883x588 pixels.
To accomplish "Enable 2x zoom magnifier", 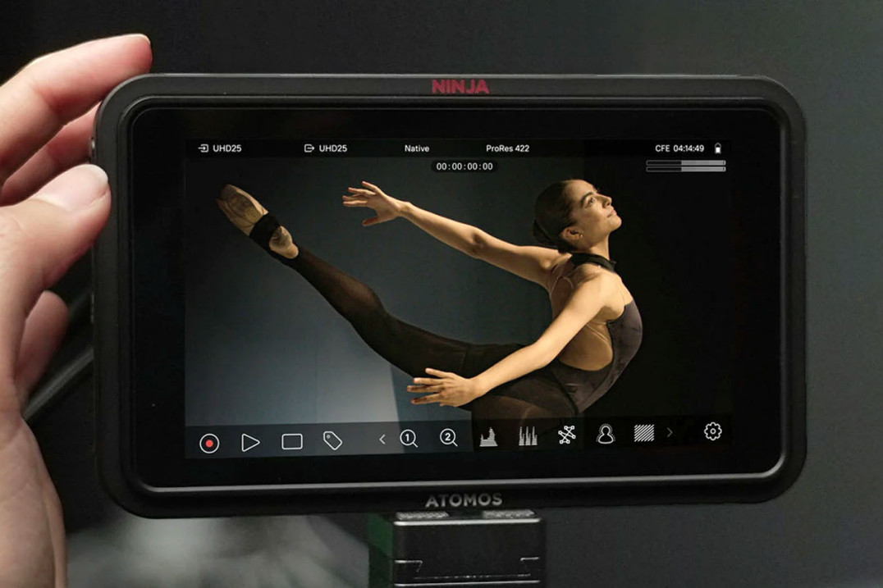I will pos(448,438).
